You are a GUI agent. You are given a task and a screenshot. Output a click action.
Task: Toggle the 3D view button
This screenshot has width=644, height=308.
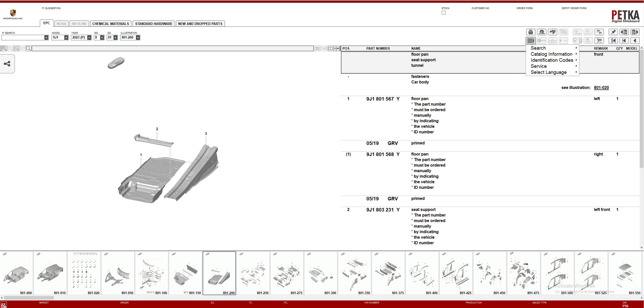[317, 48]
